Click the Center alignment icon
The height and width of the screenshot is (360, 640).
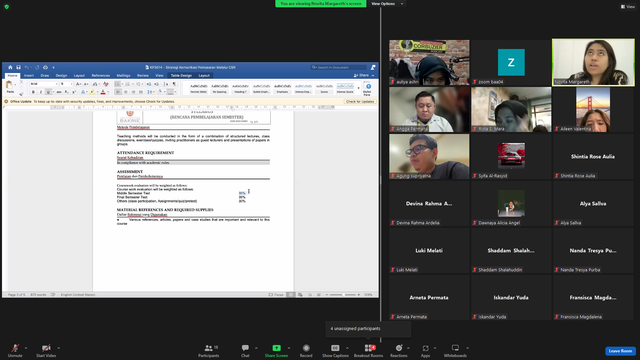pyautogui.click(x=126, y=92)
